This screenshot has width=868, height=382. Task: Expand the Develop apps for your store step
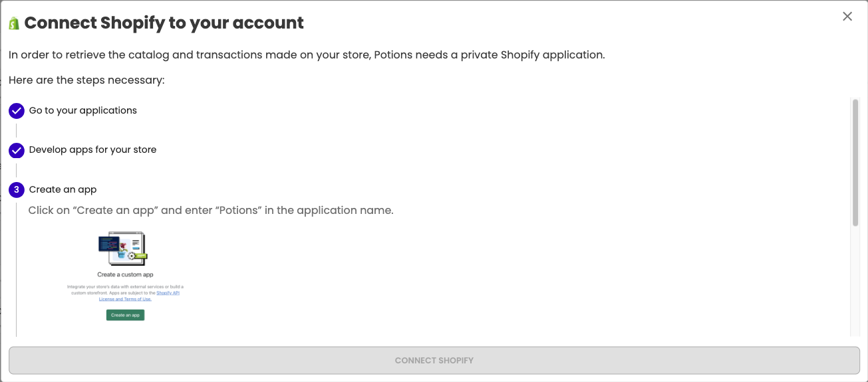93,149
